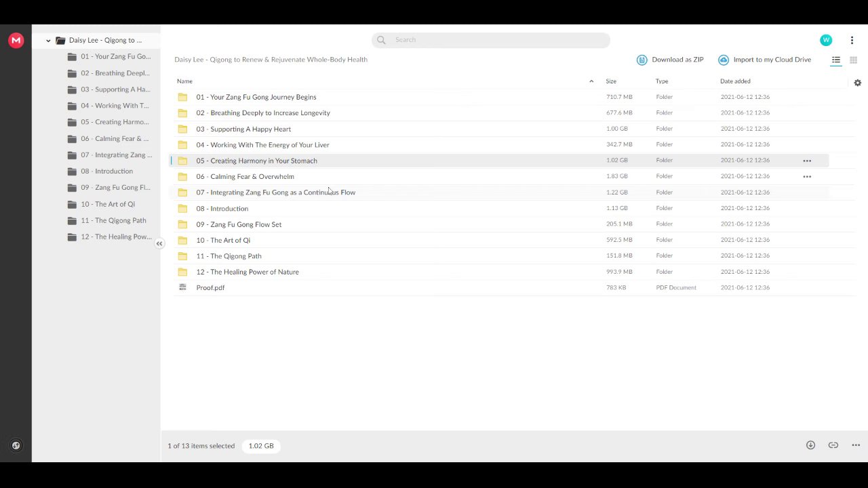Select folder 05 - Creating Harmony in Your Stomach

point(499,161)
